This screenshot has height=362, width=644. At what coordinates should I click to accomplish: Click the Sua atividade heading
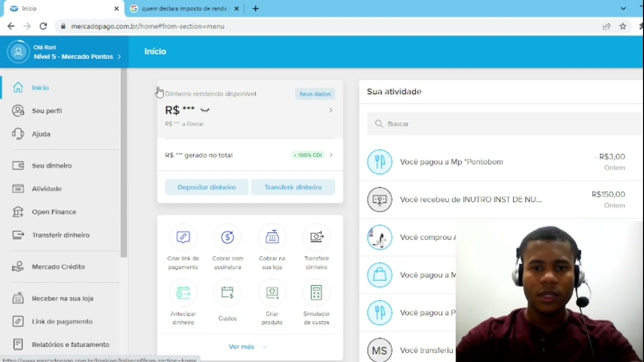394,92
